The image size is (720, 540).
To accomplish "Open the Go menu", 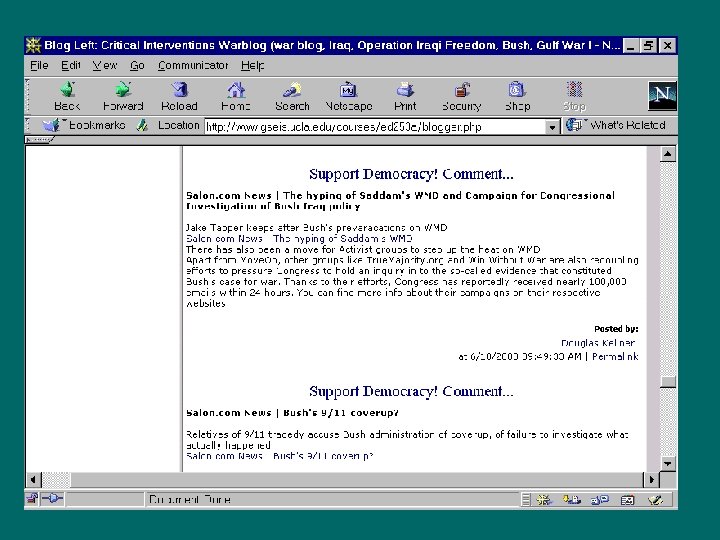I will 137,66.
